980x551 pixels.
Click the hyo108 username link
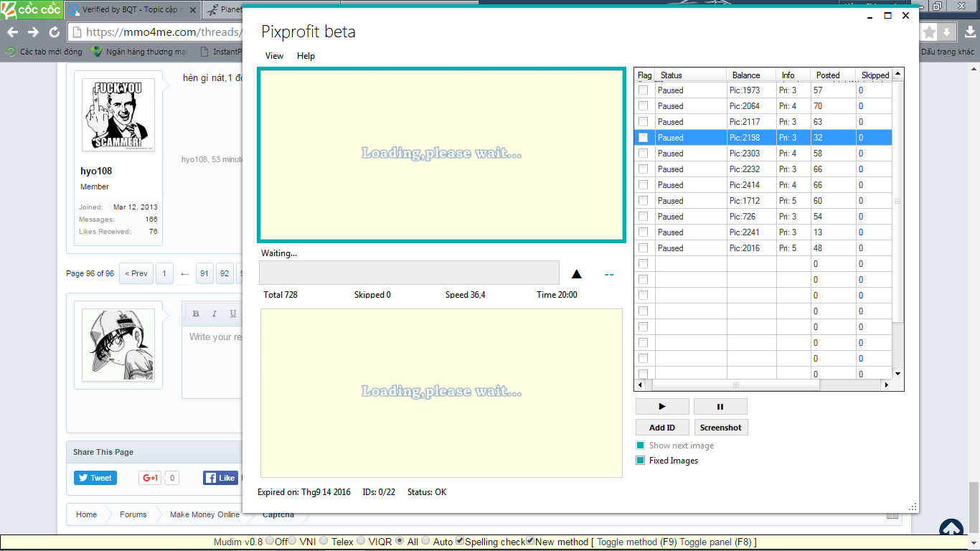96,171
